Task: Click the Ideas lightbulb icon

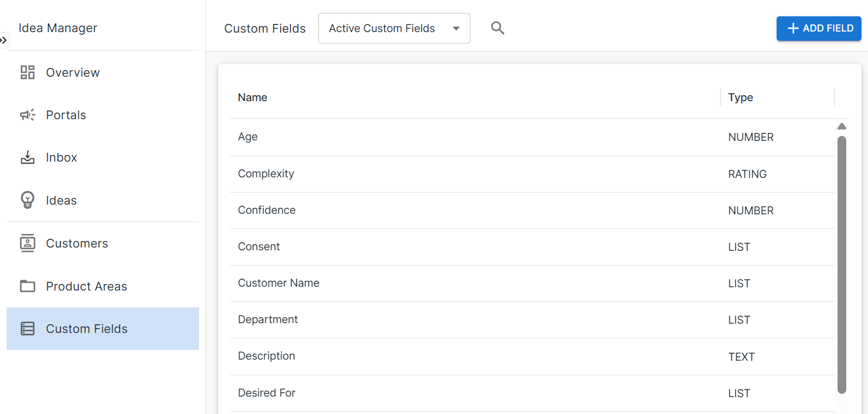Action: coord(27,200)
